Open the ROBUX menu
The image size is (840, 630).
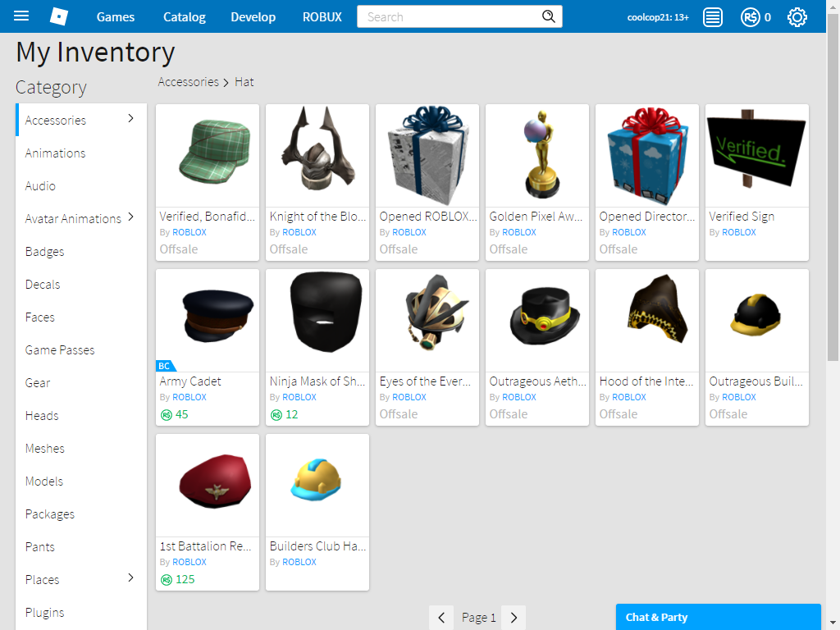point(322,17)
